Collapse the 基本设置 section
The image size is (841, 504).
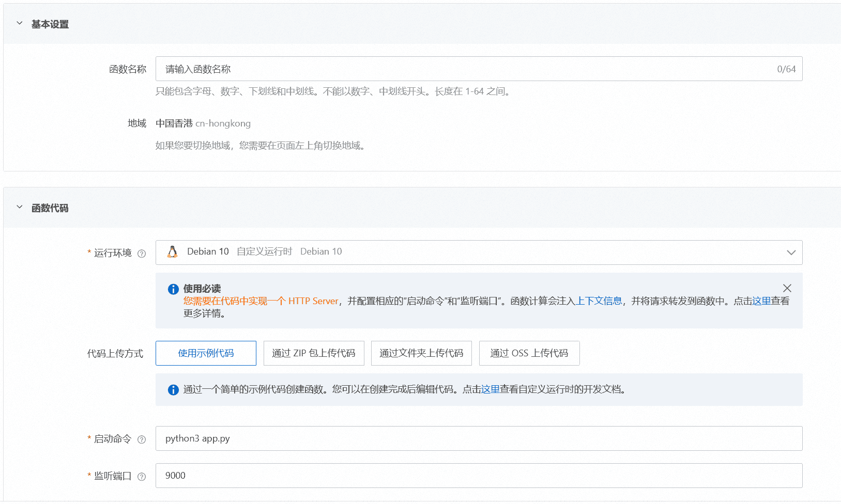[20, 23]
